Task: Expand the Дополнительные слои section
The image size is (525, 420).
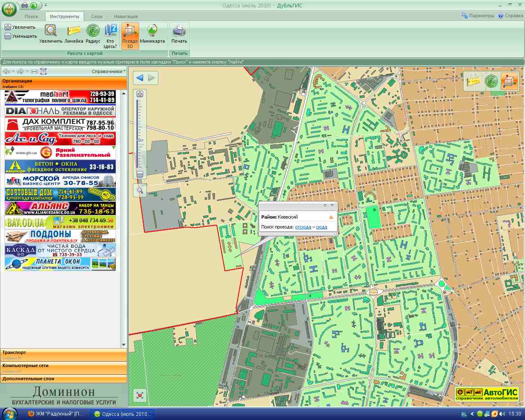Action: [64, 379]
